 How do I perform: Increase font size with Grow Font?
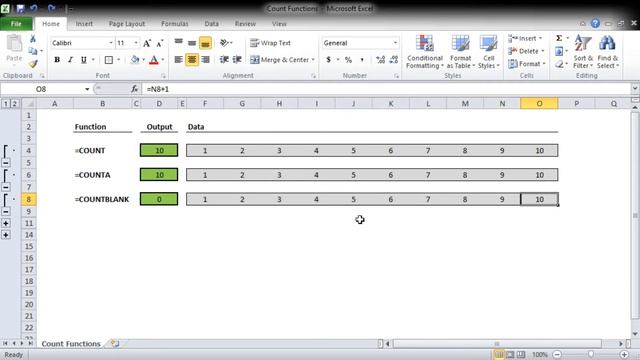[x=147, y=43]
